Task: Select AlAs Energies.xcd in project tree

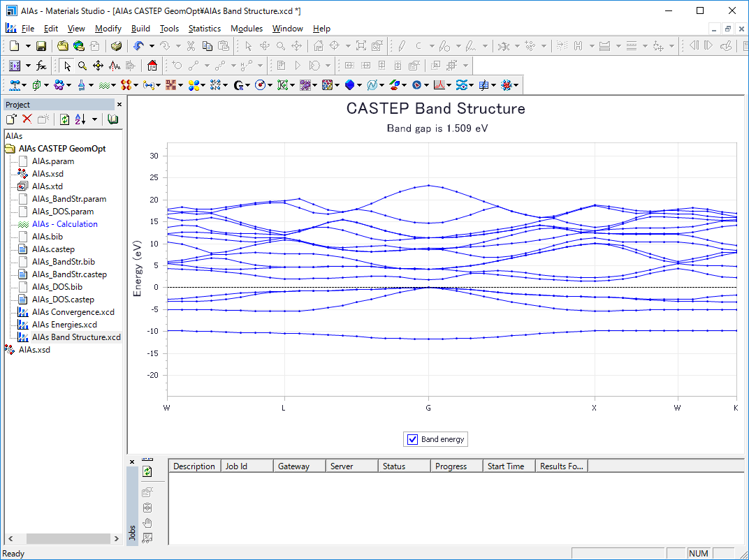Action: coord(64,325)
